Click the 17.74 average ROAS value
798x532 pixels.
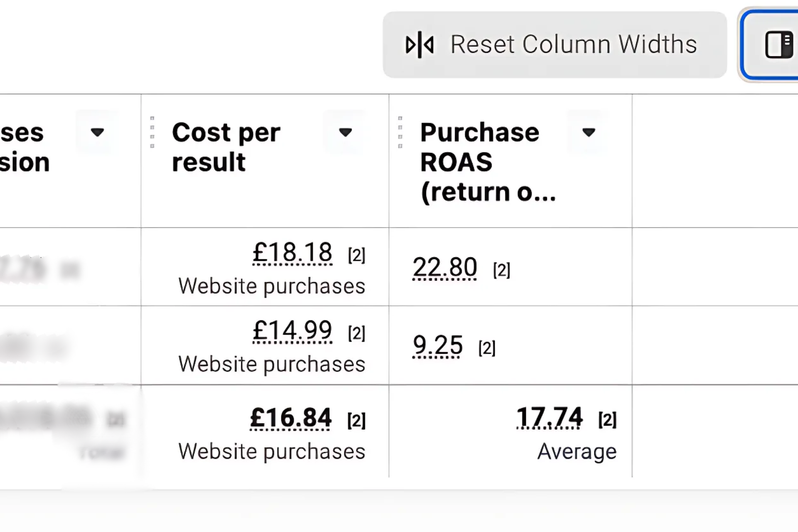tap(549, 417)
